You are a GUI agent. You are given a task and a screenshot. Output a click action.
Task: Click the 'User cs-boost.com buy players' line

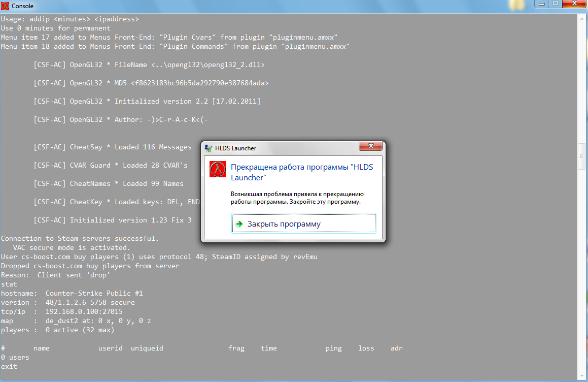tap(159, 257)
